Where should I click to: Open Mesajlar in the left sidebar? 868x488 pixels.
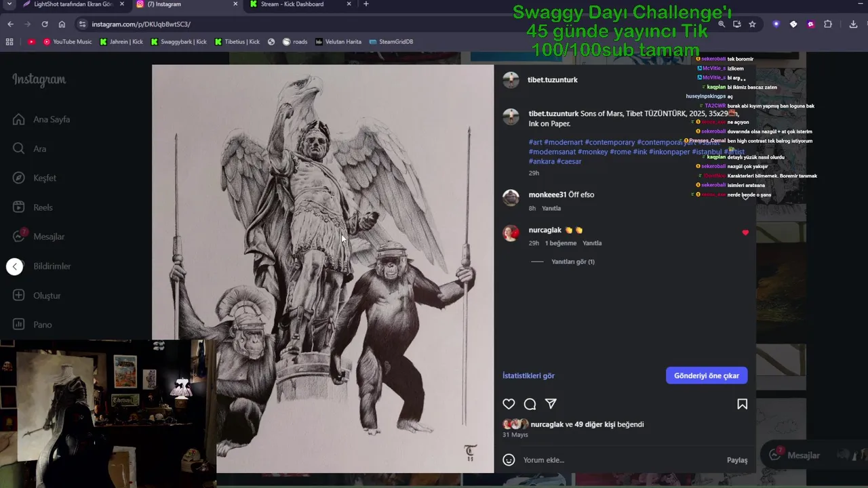[x=39, y=237]
